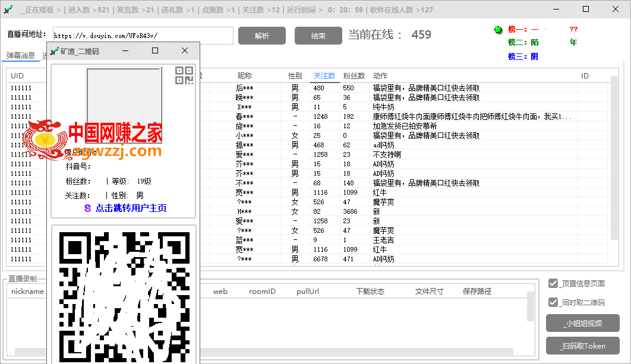Click the 矿渣_二维码 window title icon

pos(54,51)
